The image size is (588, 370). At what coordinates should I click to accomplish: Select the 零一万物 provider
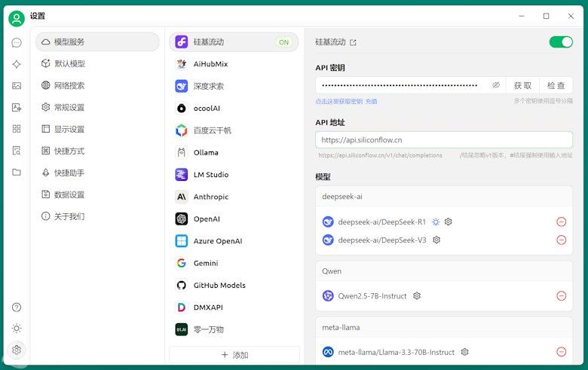[x=234, y=329]
